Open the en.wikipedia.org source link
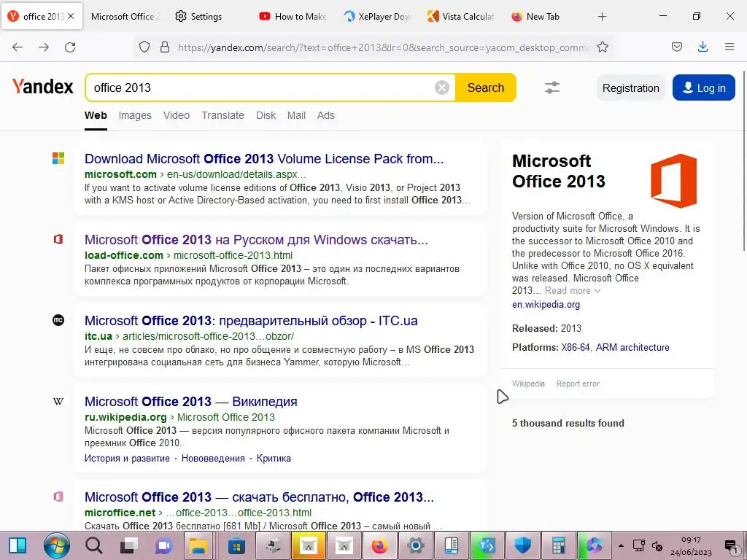This screenshot has height=560, width=747. tap(546, 304)
